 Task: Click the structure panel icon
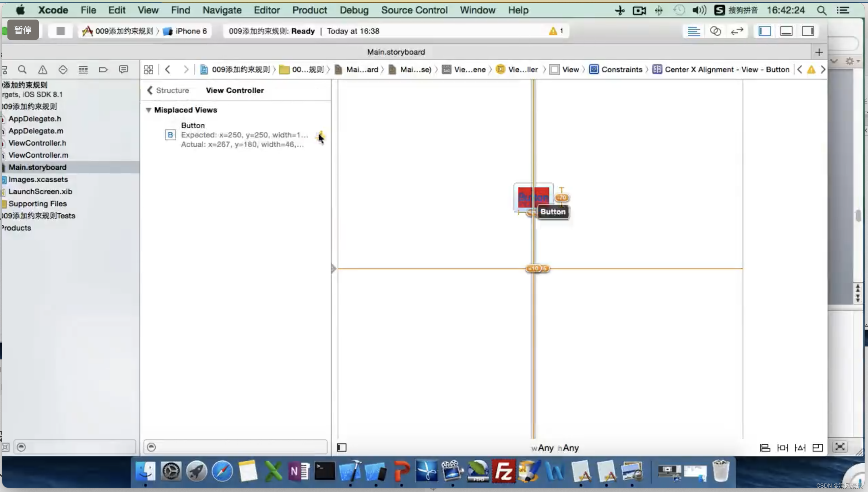pyautogui.click(x=167, y=90)
